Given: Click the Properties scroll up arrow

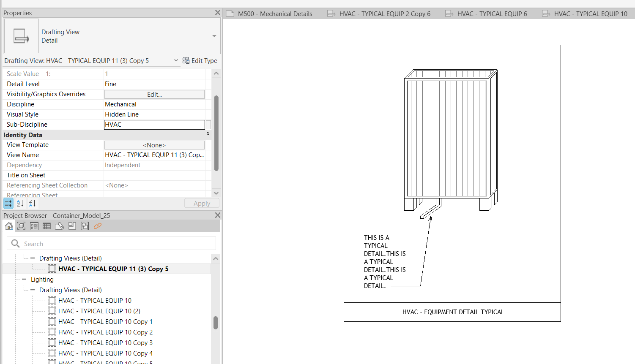Looking at the screenshot, I should click(x=216, y=73).
